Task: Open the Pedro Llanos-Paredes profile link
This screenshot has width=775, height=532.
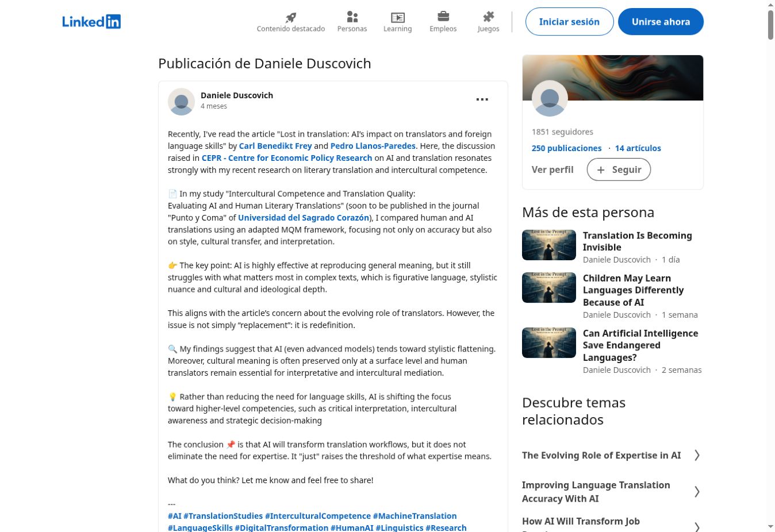Action: coord(373,146)
